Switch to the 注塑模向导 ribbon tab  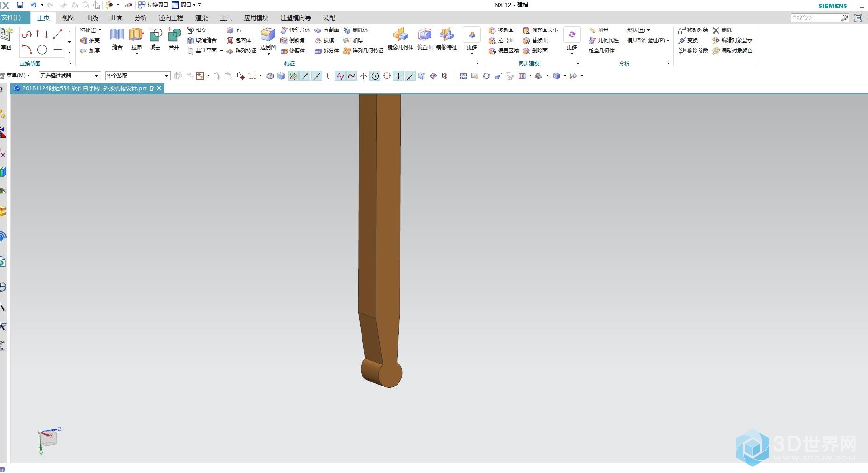tap(296, 18)
